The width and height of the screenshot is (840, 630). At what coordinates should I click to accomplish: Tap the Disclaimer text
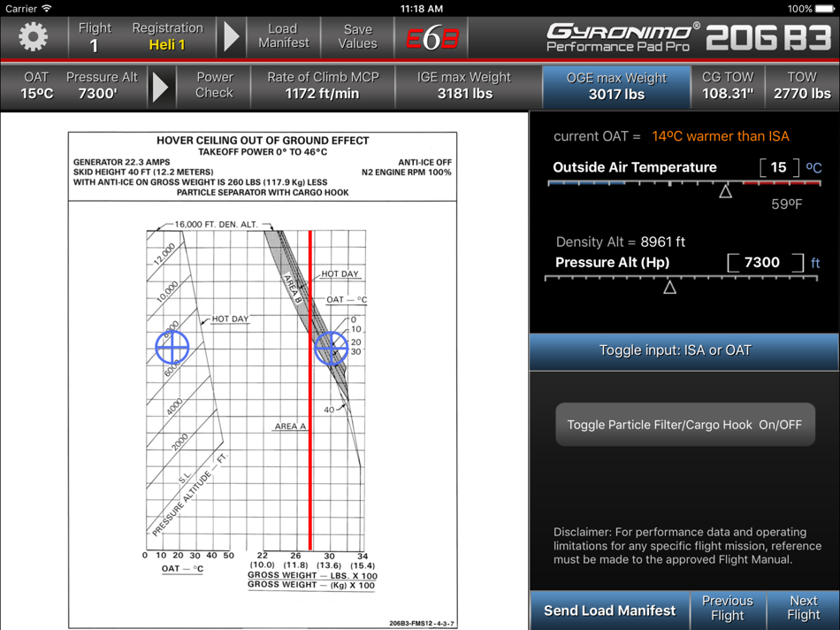click(x=687, y=546)
